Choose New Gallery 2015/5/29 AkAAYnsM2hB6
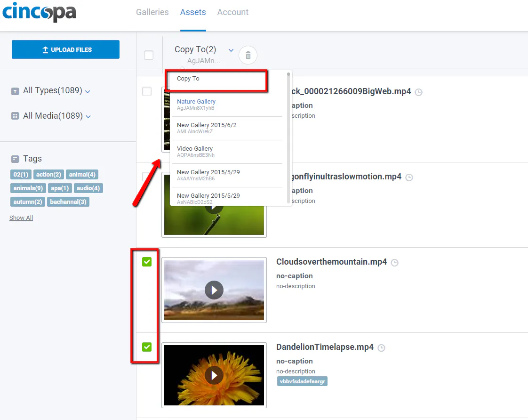This screenshot has width=528, height=420. [227, 175]
